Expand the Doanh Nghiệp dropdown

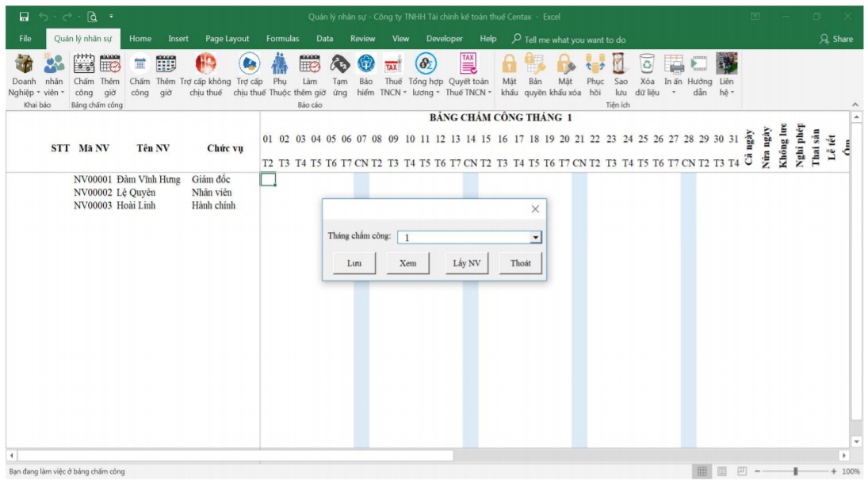[22, 93]
